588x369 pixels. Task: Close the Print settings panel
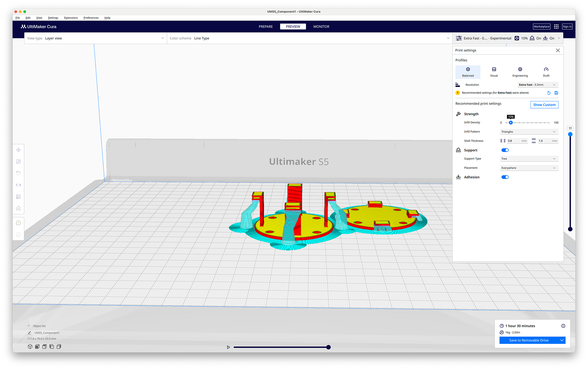coord(558,50)
